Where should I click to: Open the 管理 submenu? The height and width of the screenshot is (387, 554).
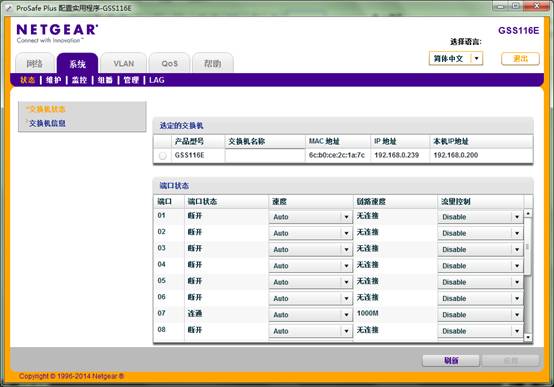pos(131,80)
